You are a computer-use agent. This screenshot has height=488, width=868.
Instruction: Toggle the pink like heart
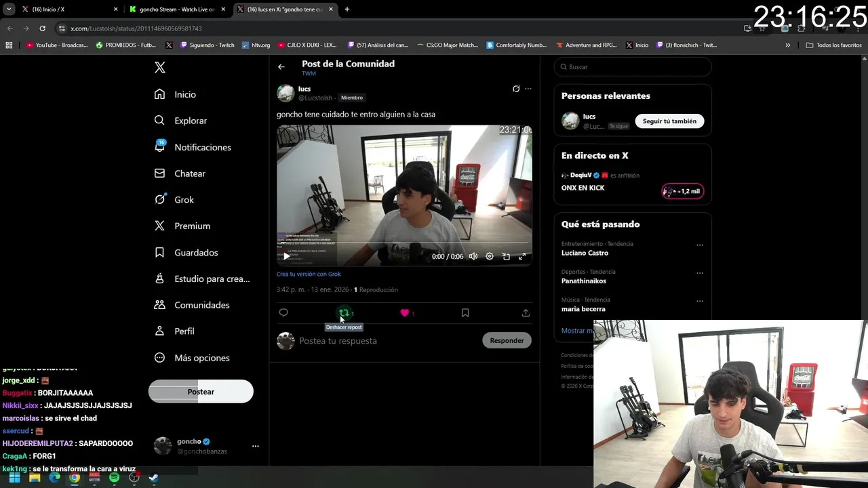(x=405, y=312)
